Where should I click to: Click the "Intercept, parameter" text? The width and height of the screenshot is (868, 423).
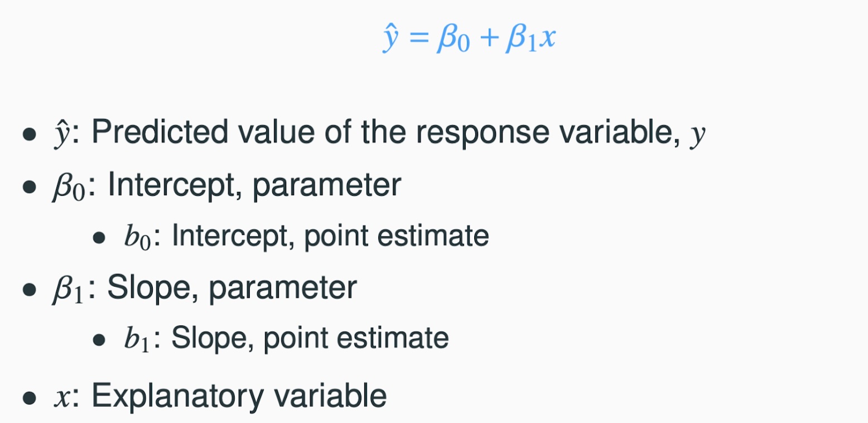pyautogui.click(x=254, y=185)
